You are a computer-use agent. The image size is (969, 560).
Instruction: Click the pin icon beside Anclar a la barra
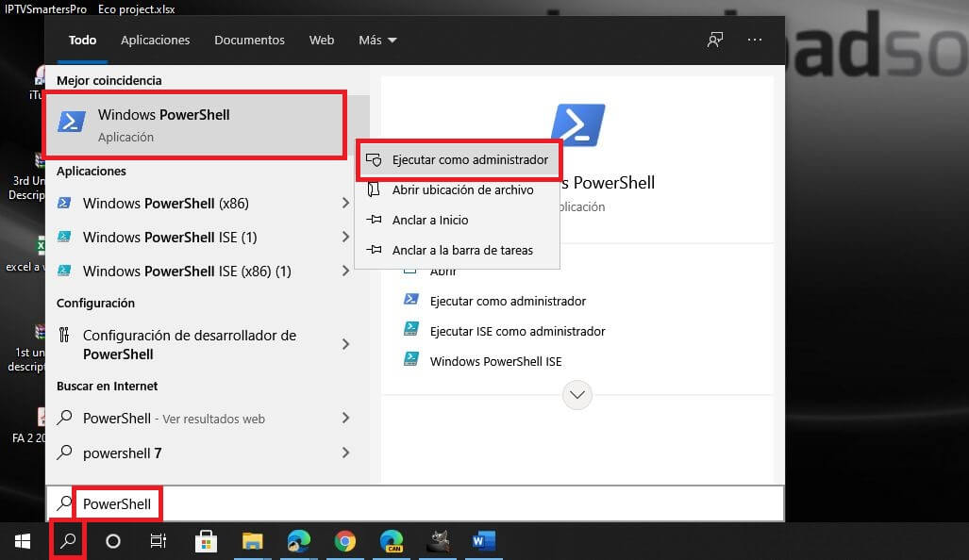click(374, 250)
